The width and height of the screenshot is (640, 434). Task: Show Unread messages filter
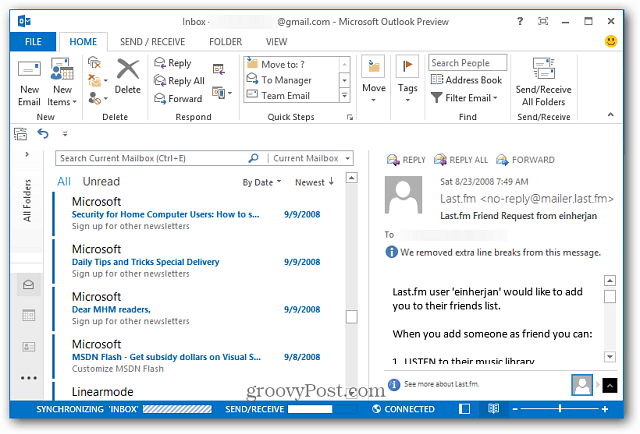(101, 182)
